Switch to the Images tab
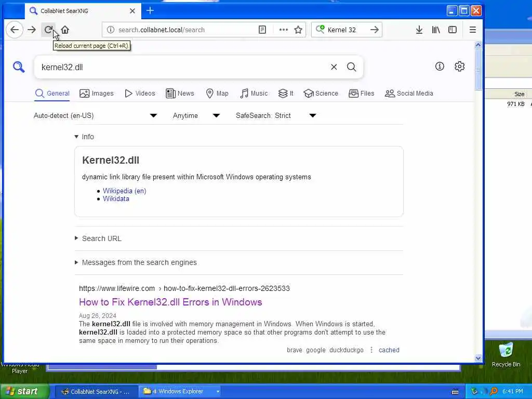Viewport: 532px width, 399px height. pos(96,94)
